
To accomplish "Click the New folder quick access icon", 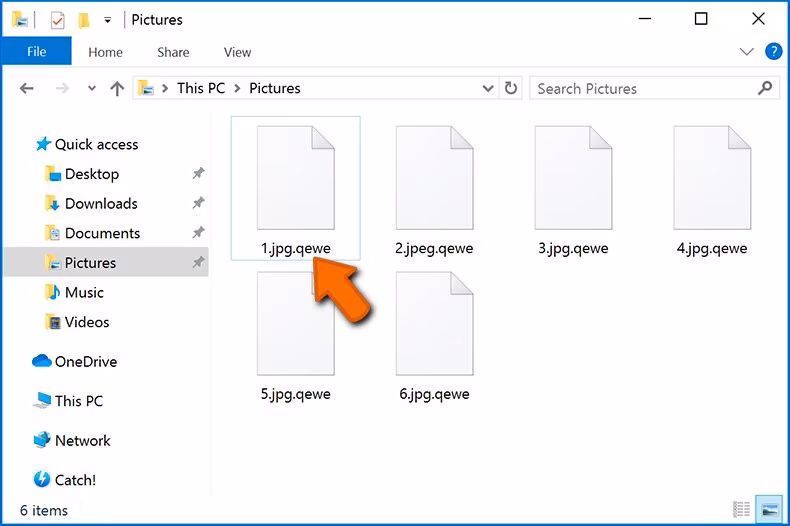I will pos(83,19).
